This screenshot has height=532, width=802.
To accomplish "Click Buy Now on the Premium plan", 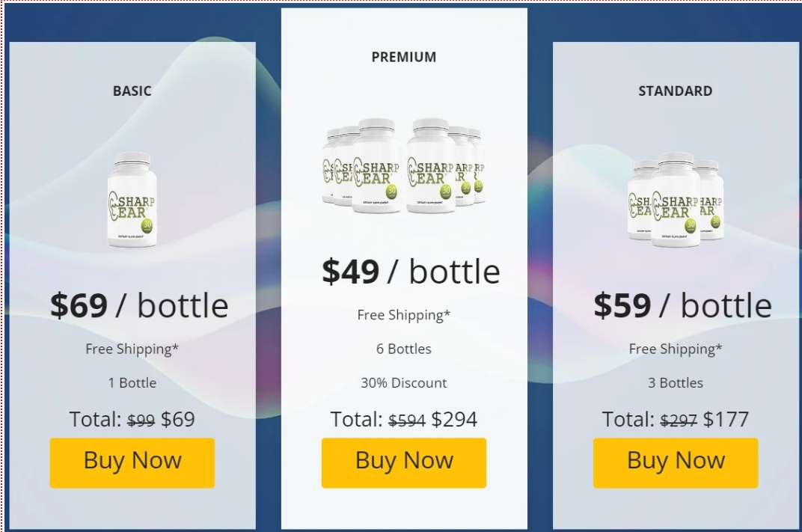I will (x=404, y=462).
